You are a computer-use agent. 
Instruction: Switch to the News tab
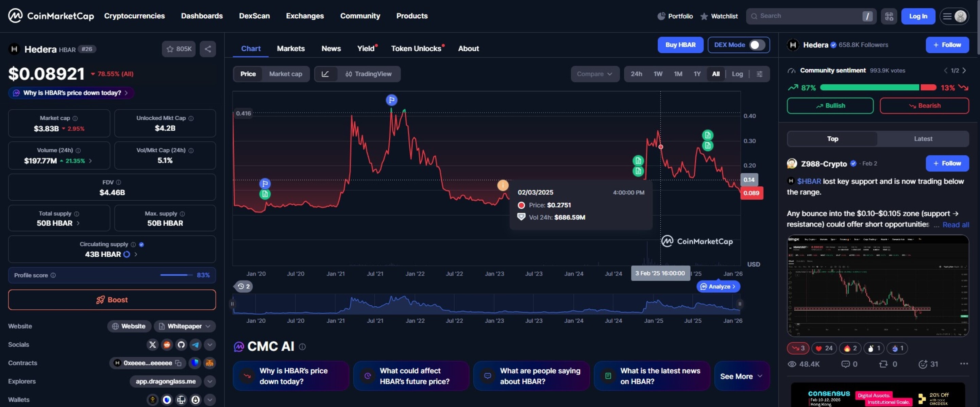click(331, 48)
